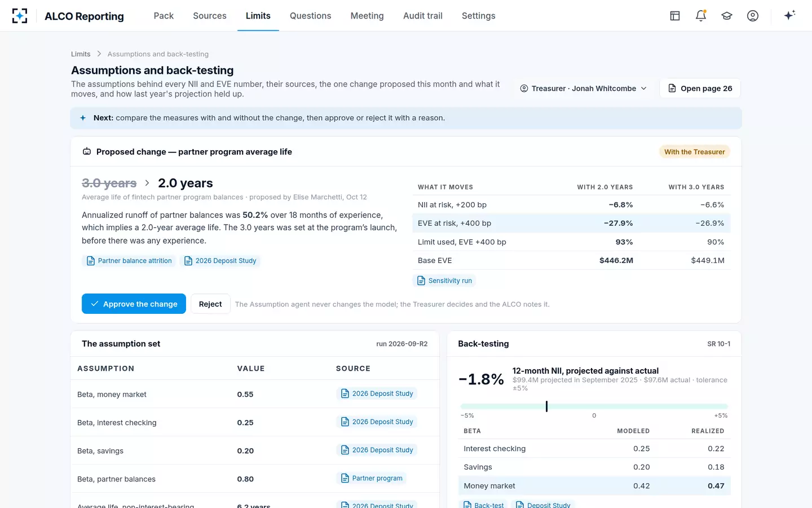Go to the Audit trail tab

(423, 16)
